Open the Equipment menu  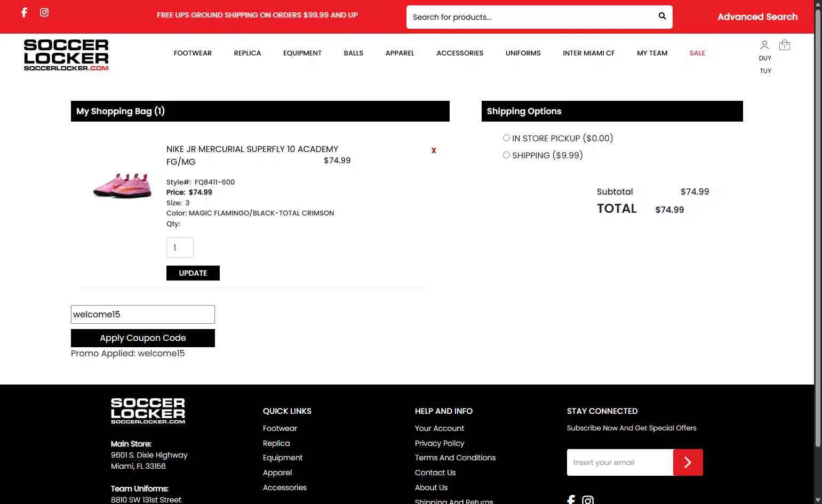tap(302, 53)
